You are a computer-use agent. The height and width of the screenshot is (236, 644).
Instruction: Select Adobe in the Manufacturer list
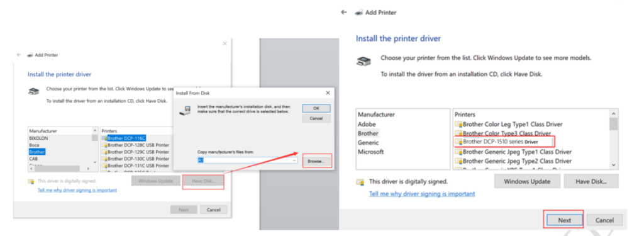click(x=367, y=124)
